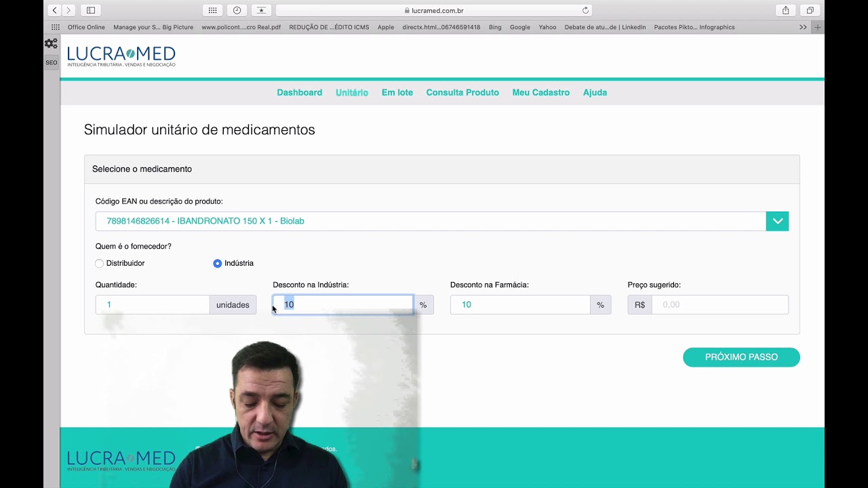This screenshot has width=868, height=488.
Task: Click the 'unidades' unit label
Action: point(233,305)
